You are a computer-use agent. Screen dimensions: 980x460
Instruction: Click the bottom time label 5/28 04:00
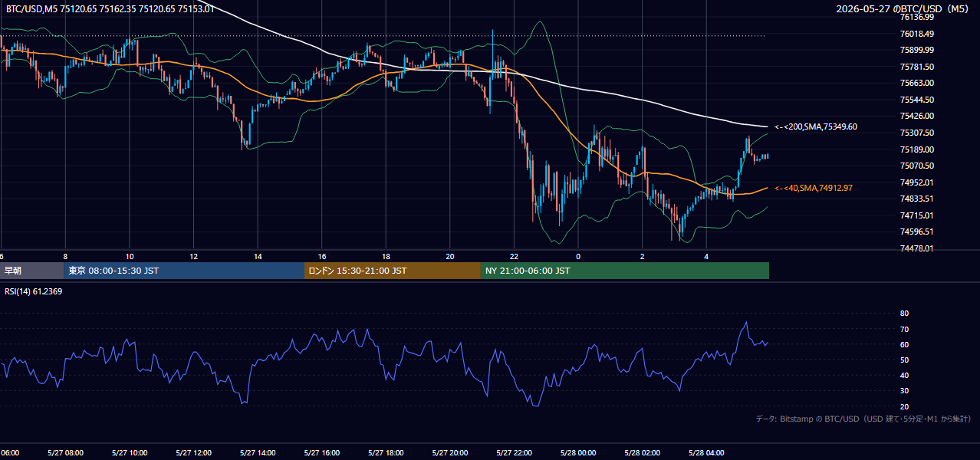pyautogui.click(x=705, y=452)
